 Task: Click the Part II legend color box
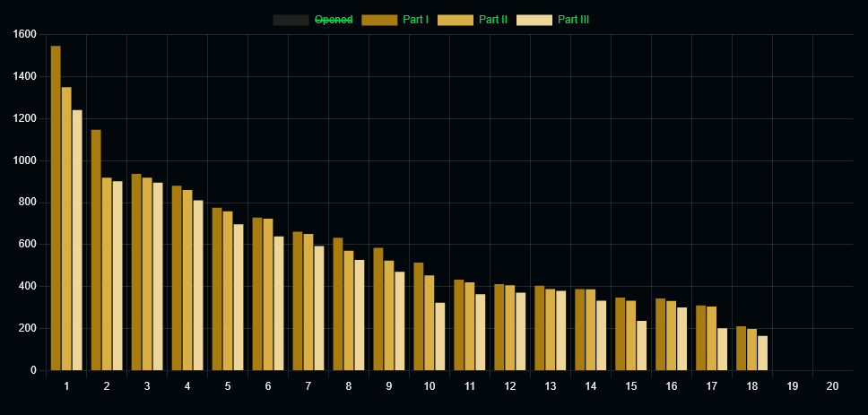pos(456,20)
